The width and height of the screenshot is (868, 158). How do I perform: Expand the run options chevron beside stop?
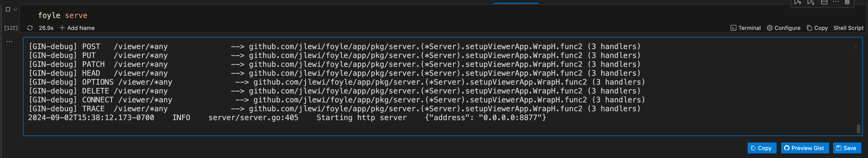[15, 9]
